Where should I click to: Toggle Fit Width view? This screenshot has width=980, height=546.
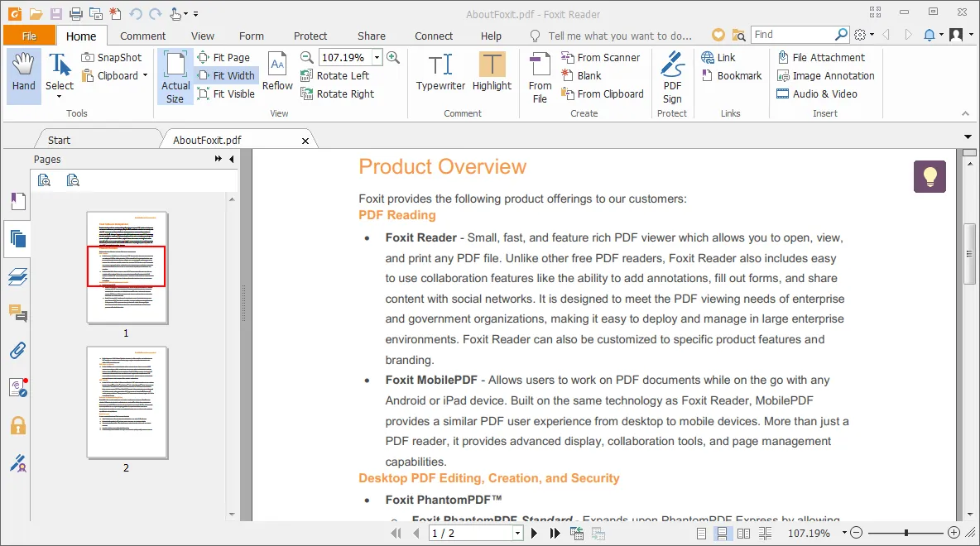point(226,75)
